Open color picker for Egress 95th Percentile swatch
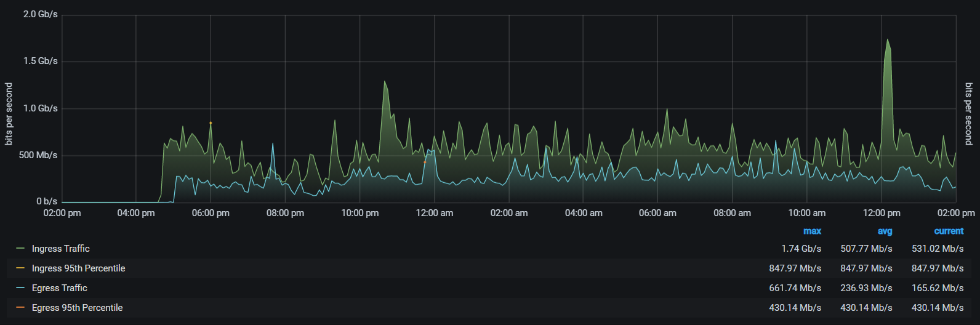The image size is (980, 325). coord(20,308)
